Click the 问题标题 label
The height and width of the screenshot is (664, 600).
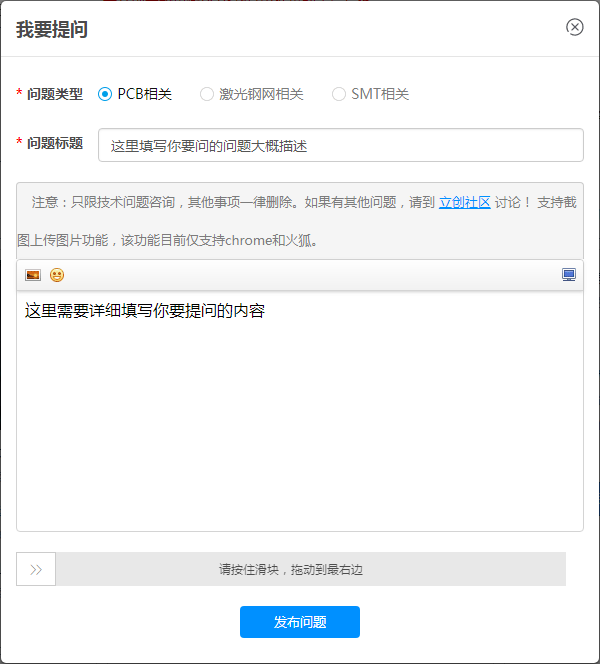coord(55,143)
